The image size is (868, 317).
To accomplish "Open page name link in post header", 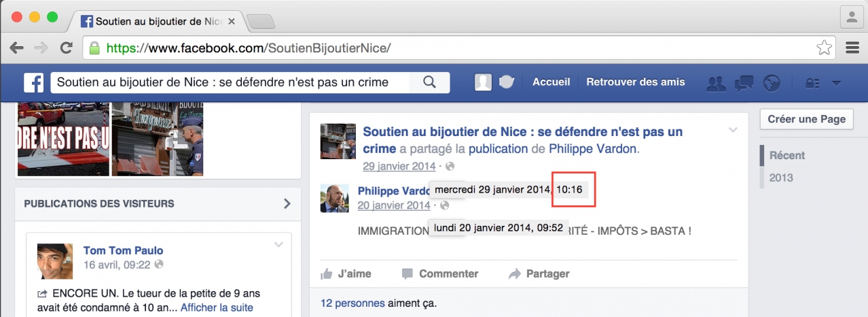I will point(522,139).
